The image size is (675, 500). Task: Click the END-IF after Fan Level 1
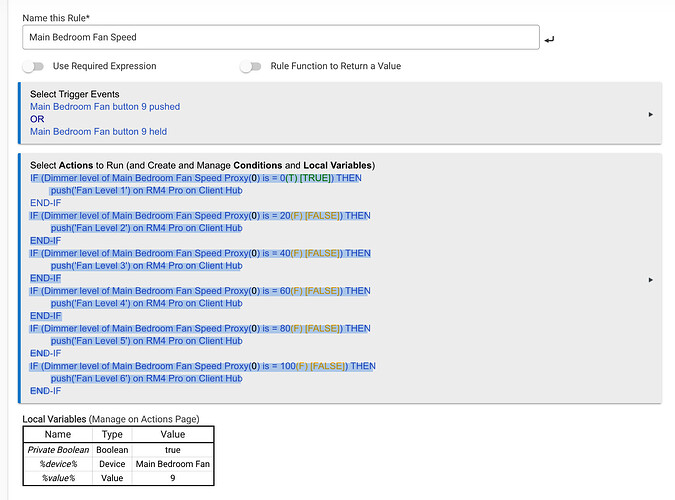(46, 203)
